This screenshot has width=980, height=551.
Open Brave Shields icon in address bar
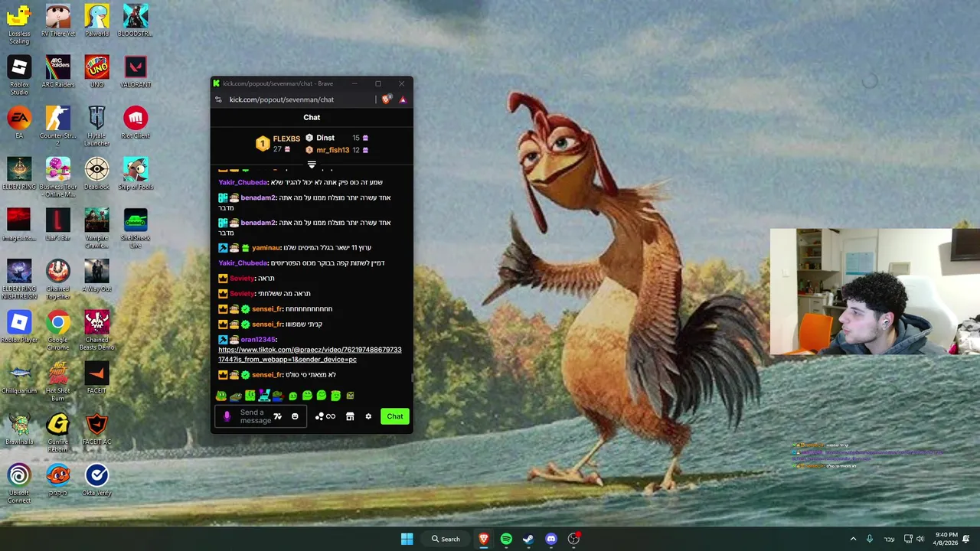pos(386,99)
